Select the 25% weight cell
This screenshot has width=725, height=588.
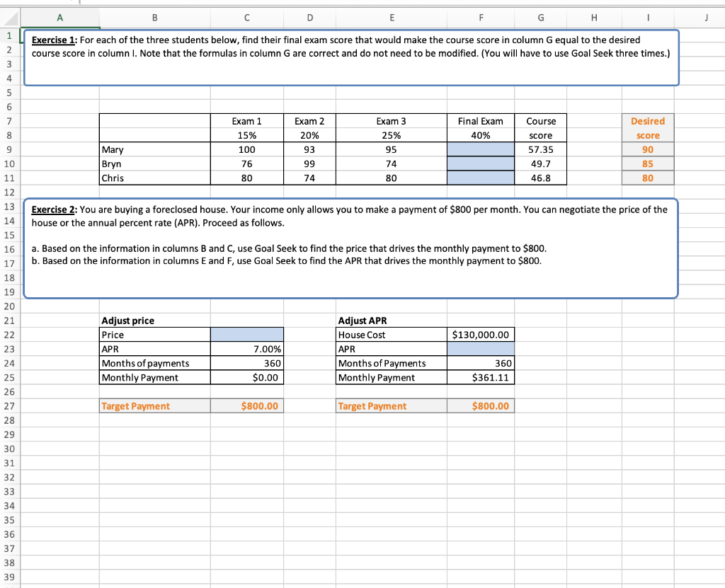click(391, 135)
